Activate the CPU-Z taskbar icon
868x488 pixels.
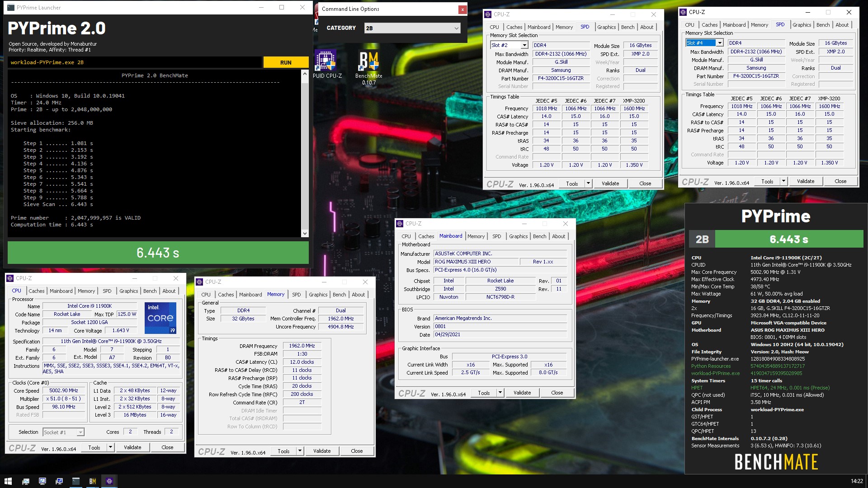click(x=109, y=481)
